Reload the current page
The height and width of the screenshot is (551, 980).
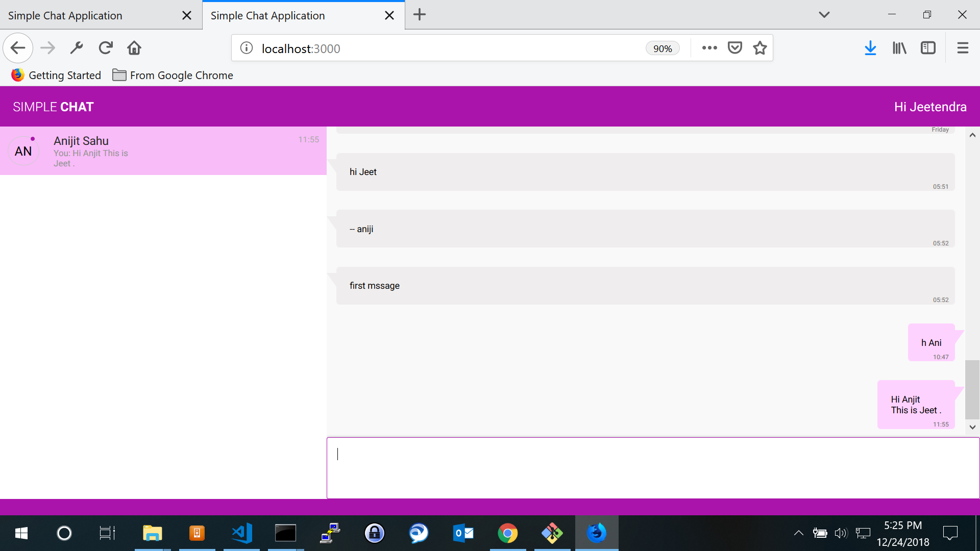coord(106,48)
